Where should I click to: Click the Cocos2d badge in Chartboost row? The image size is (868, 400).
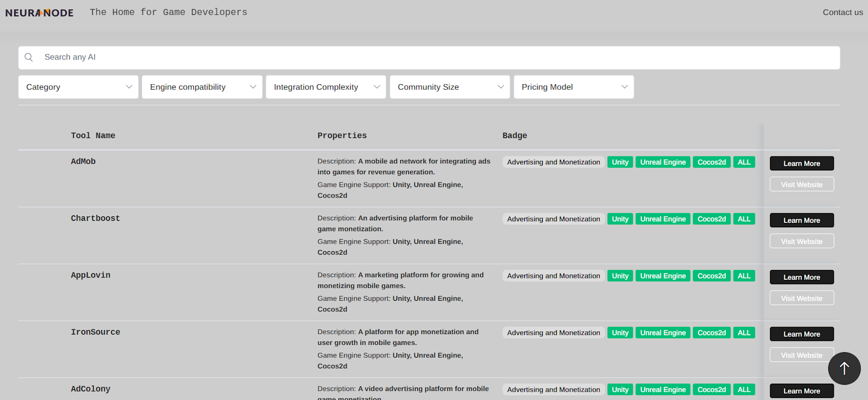tap(712, 219)
